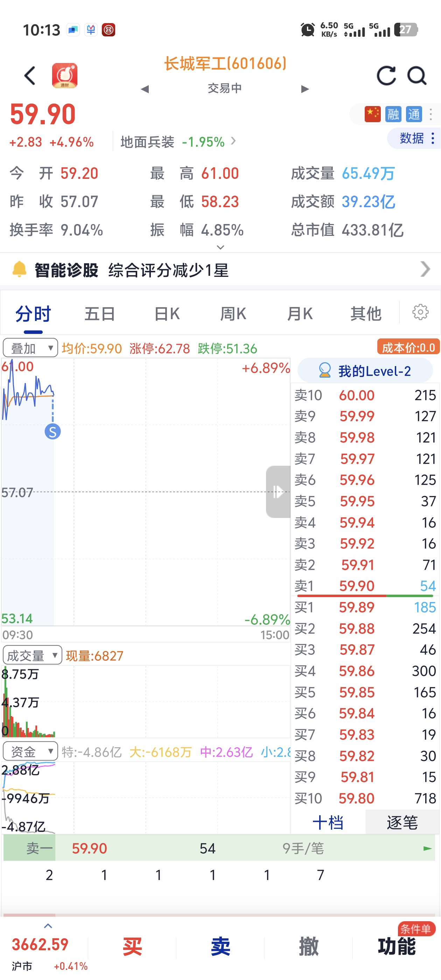Tap the 涨停:62.78 limit-up label
The height and width of the screenshot is (980, 441).
point(160,349)
